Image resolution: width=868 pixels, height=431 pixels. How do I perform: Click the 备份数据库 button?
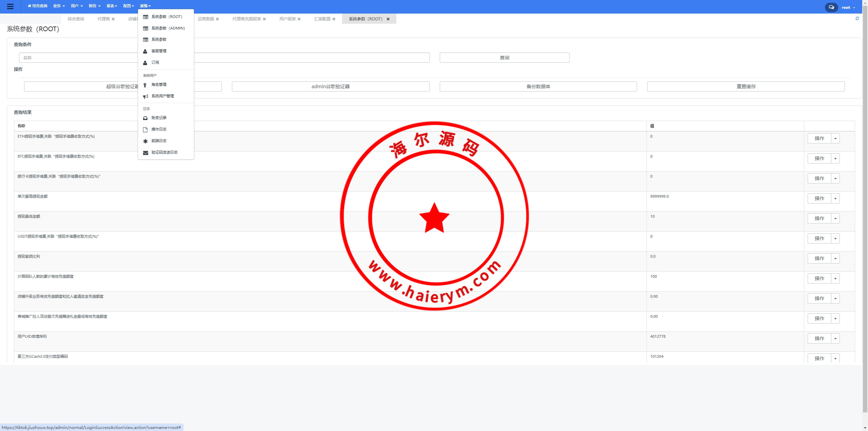[538, 86]
